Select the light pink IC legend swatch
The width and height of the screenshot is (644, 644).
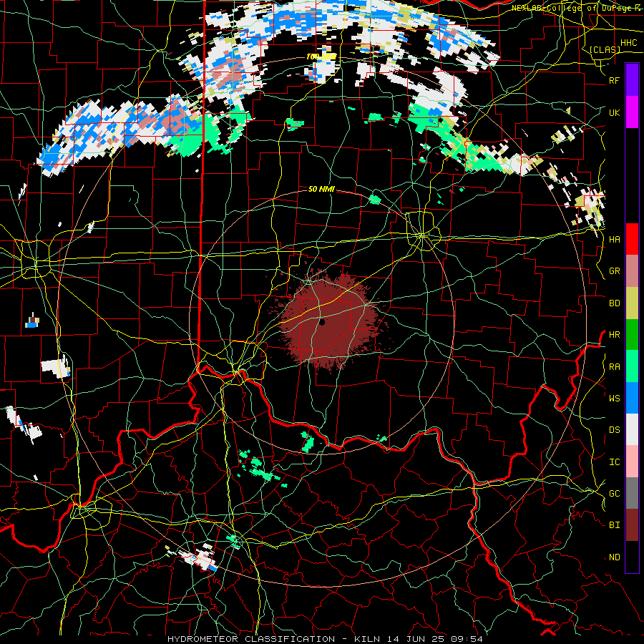[632, 462]
